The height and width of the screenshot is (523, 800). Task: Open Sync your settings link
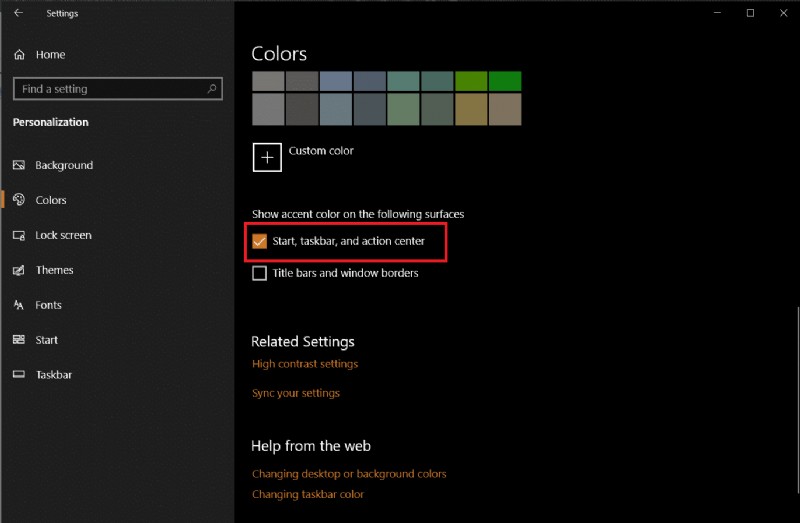coord(296,393)
